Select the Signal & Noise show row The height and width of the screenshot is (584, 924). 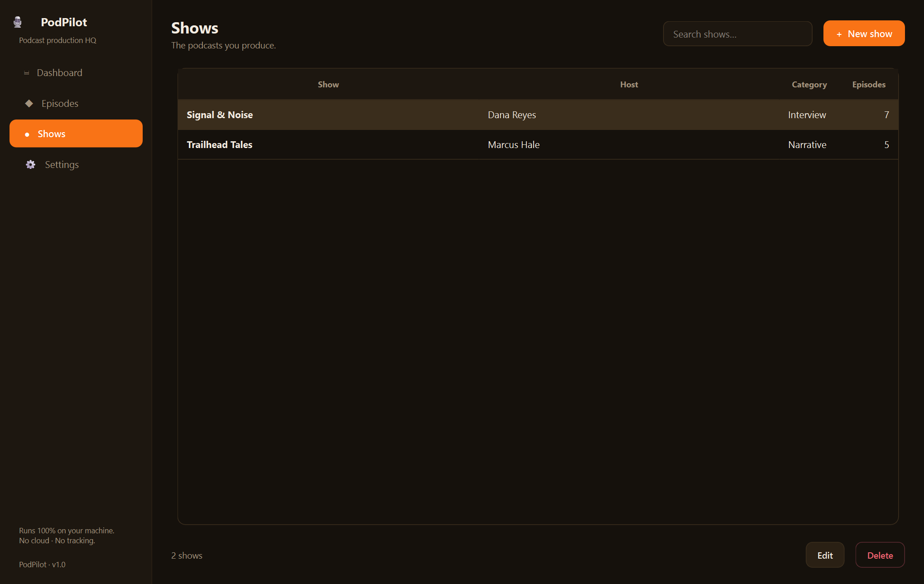click(538, 115)
